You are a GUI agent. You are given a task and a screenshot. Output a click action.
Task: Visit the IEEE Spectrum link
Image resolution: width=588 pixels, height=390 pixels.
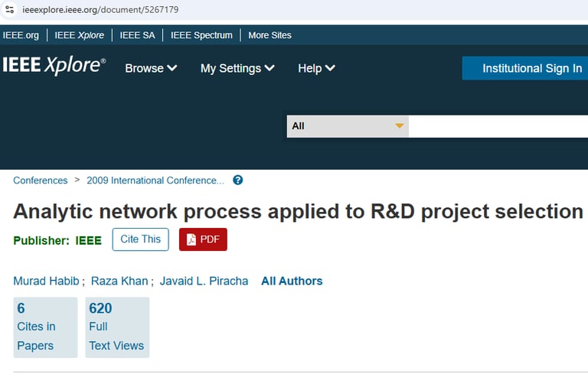[201, 35]
